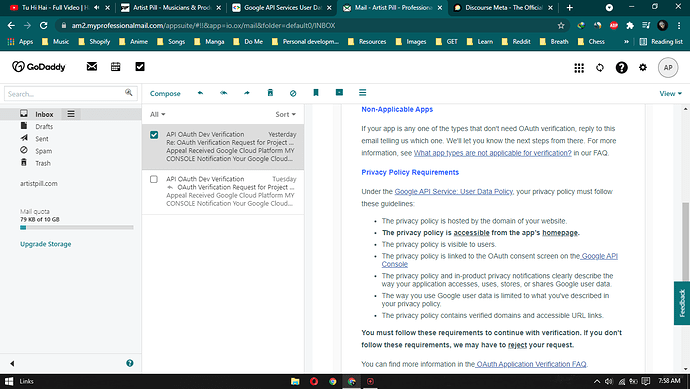Check the Tuesday API OAuth email checkbox
Image resolution: width=690 pixels, height=389 pixels.
pyautogui.click(x=154, y=179)
